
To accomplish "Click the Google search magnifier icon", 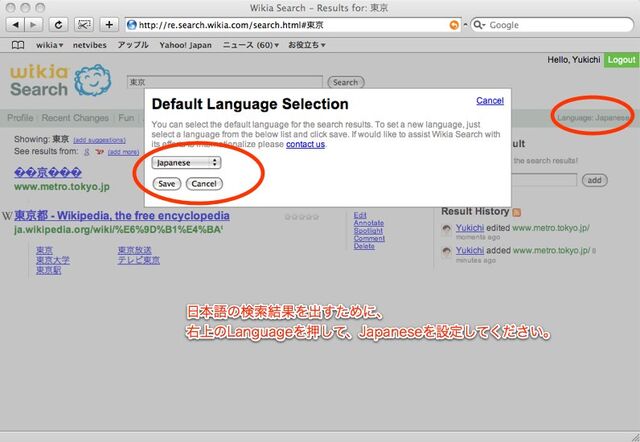I will [479, 25].
